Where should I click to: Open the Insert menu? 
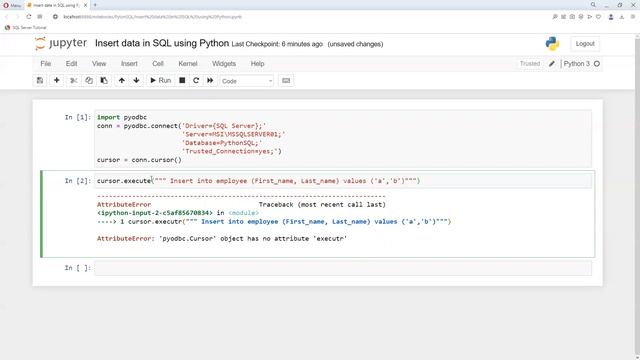[x=129, y=64]
